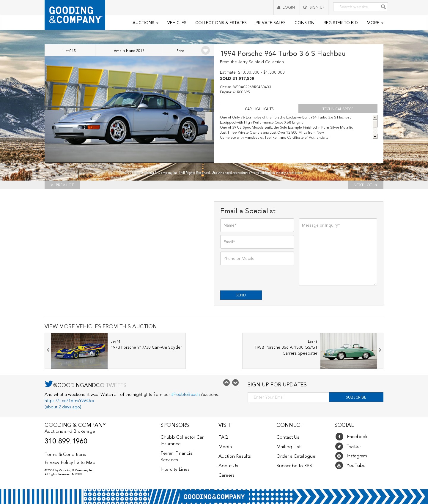428x504 pixels.
Task: Go to Next Lot
Action: click(x=366, y=185)
